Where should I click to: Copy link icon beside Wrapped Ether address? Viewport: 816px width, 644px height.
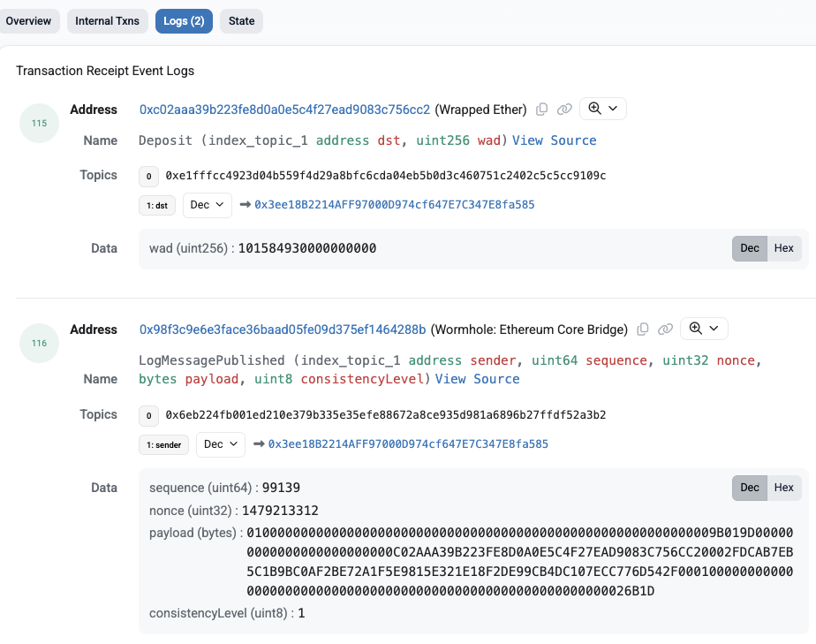point(564,110)
